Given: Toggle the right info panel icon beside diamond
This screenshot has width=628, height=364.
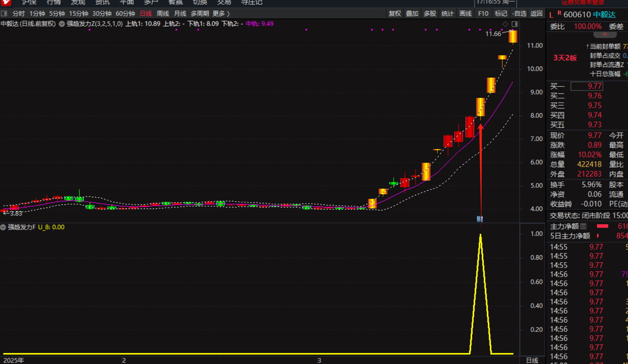Looking at the screenshot, I should pyautogui.click(x=515, y=24).
